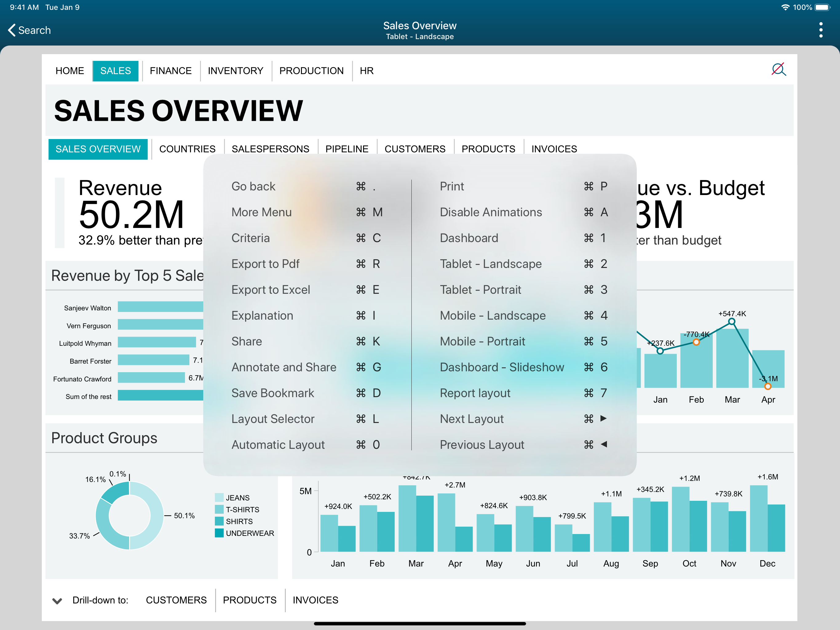Choose the Share entry
Viewport: 840px width, 630px height.
click(x=307, y=341)
